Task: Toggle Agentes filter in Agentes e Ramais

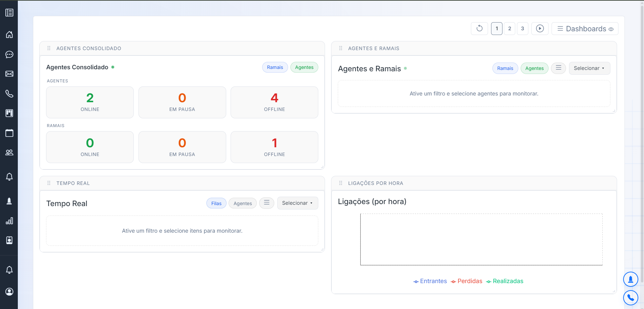Action: point(534,68)
